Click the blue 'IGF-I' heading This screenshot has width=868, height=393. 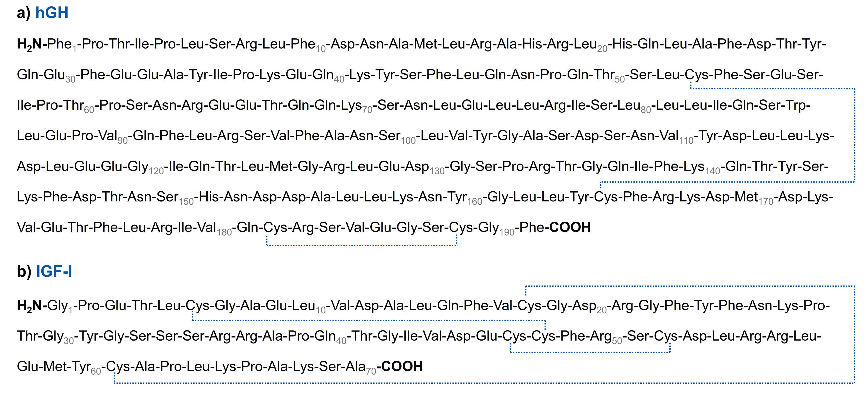click(54, 271)
